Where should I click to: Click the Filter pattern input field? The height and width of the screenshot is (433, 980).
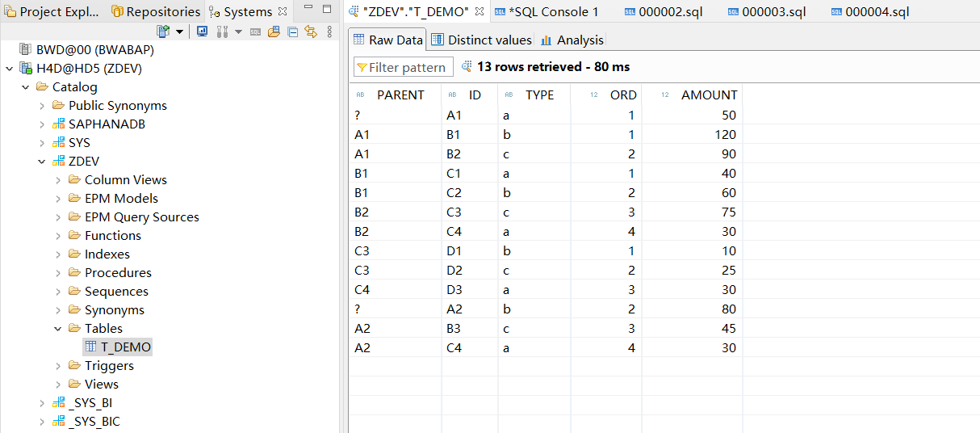pos(404,67)
